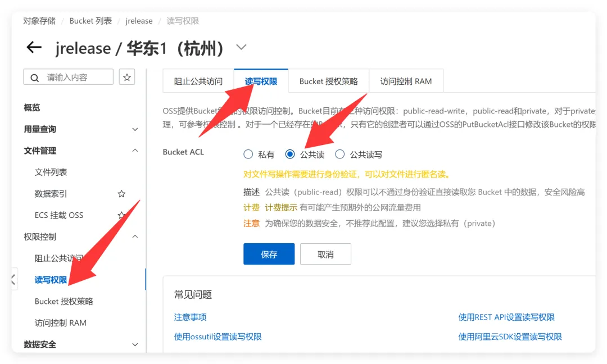
Task: Open the 访问控制 RAM tab
Action: [406, 81]
